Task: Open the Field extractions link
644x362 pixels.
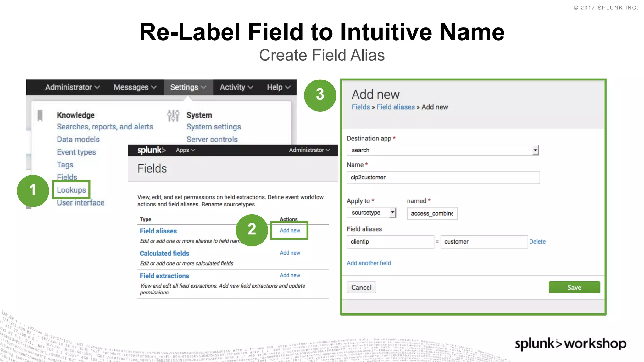Action: [164, 276]
